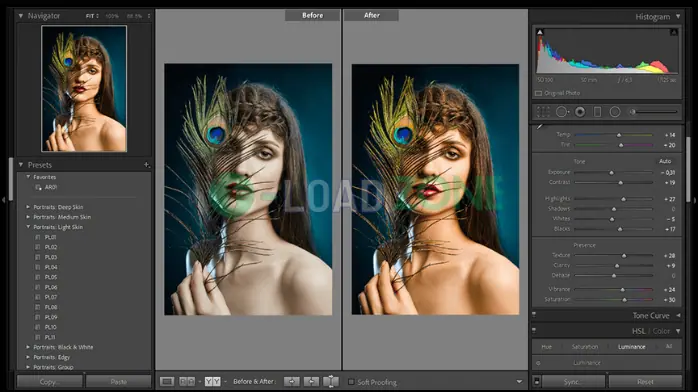Expand Portraits: Edgy group
This screenshot has width=698, height=392.
click(x=28, y=357)
